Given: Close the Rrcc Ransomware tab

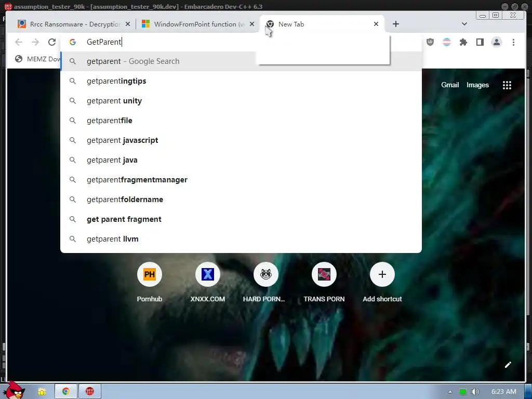Looking at the screenshot, I should click(x=128, y=24).
